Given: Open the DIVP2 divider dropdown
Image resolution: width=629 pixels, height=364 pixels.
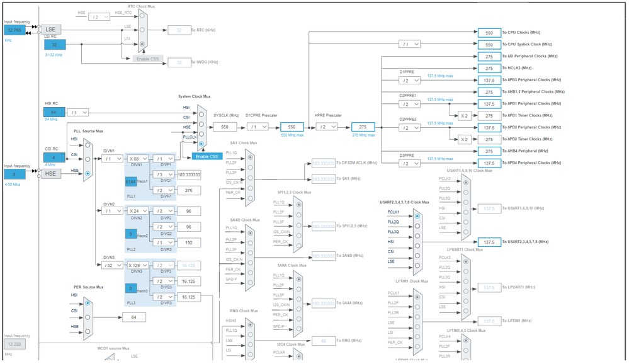Looking at the screenshot, I should click(163, 211).
